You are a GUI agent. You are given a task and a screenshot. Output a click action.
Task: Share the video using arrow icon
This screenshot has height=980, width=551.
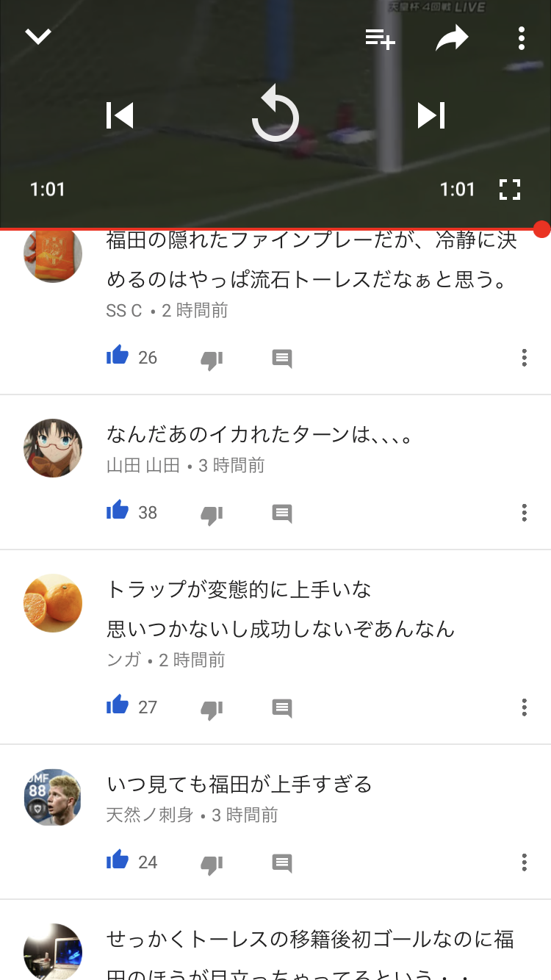click(452, 37)
